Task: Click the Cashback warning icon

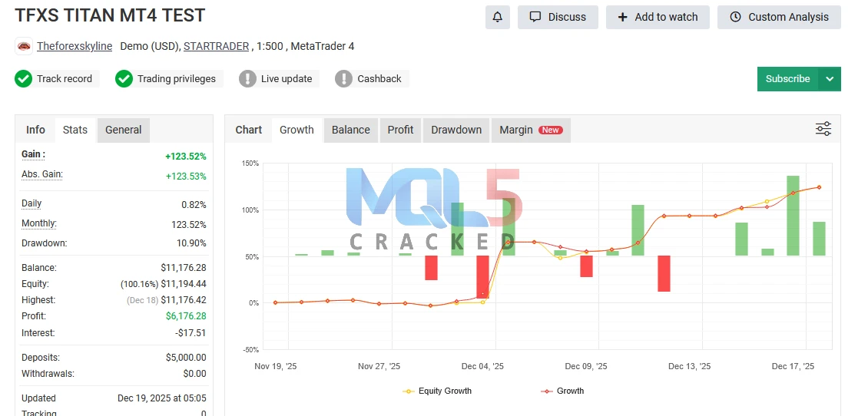Action: tap(343, 78)
